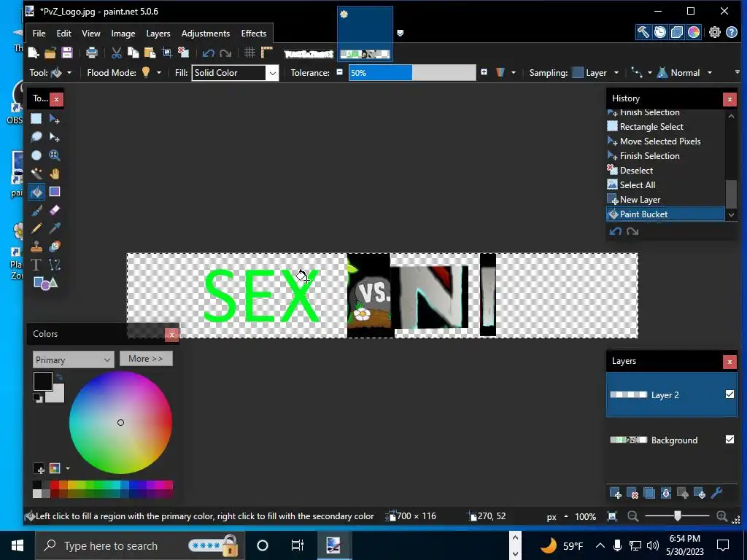This screenshot has height=560, width=747.
Task: Click the Print icon in toolbar
Action: [x=91, y=52]
